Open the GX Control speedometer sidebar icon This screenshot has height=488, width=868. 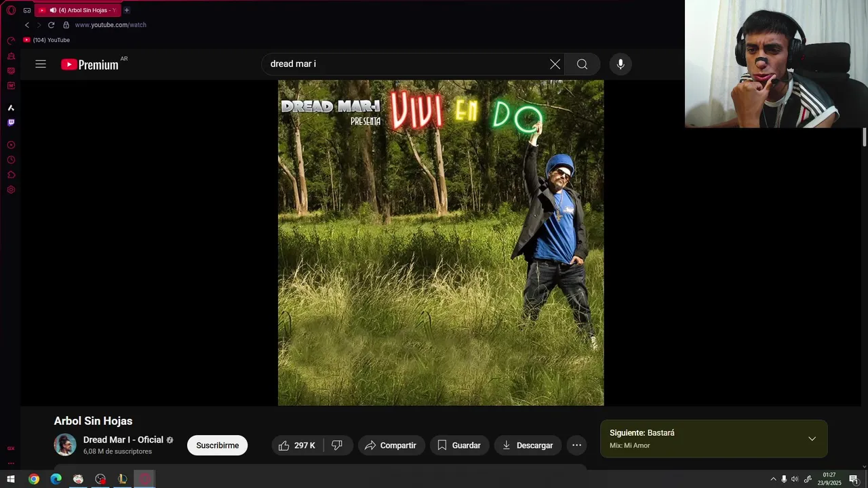point(11,41)
